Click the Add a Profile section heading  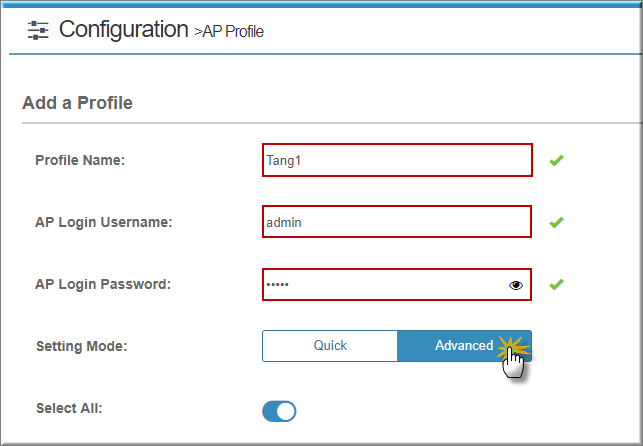(78, 103)
